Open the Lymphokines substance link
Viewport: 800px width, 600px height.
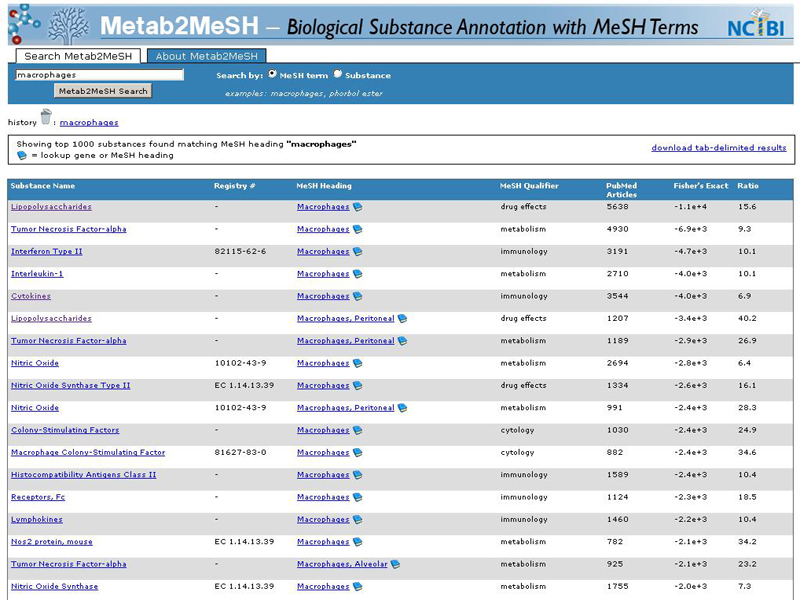click(37, 520)
